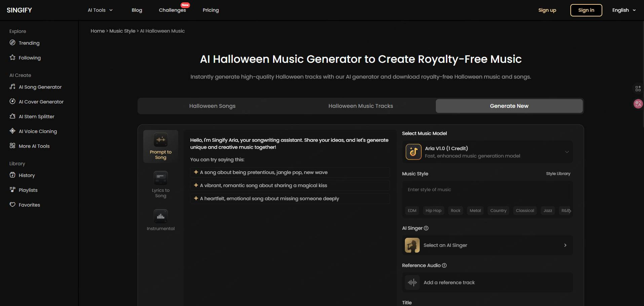
Task: Select the EDM music style tag
Action: click(412, 211)
